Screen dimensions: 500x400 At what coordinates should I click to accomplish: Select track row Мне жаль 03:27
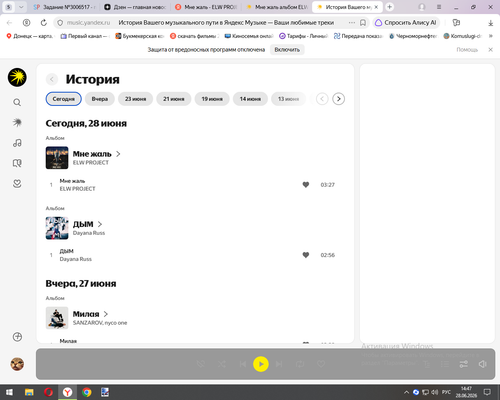point(195,185)
